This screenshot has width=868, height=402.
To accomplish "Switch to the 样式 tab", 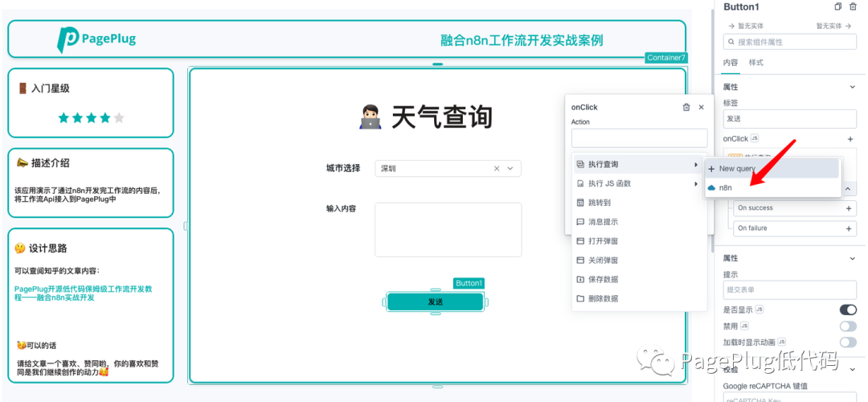I will 756,63.
